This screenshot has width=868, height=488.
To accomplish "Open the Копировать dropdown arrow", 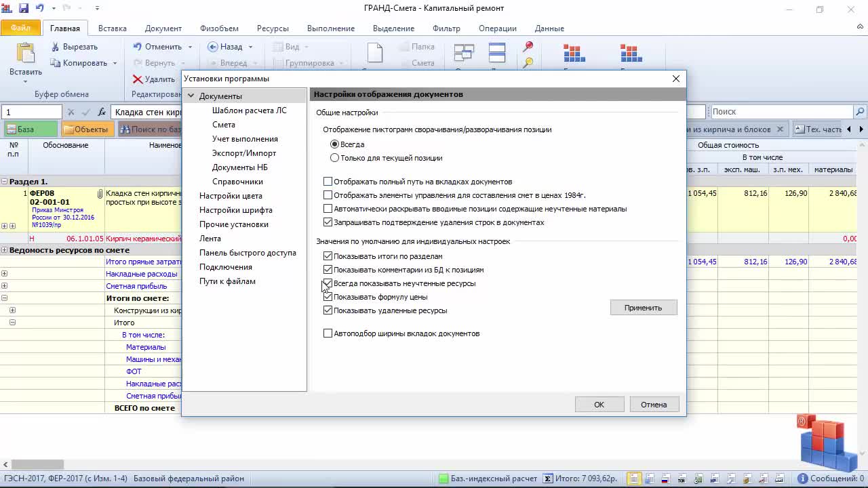I will click(x=115, y=63).
